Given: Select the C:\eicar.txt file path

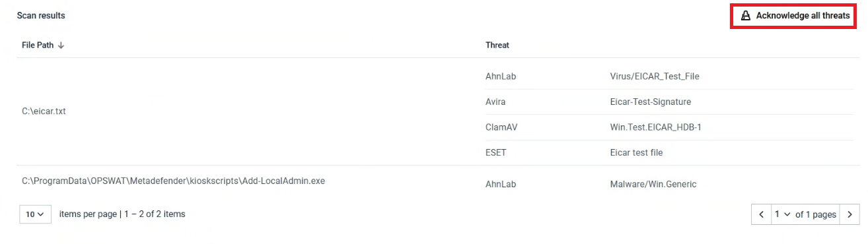Looking at the screenshot, I should (44, 111).
